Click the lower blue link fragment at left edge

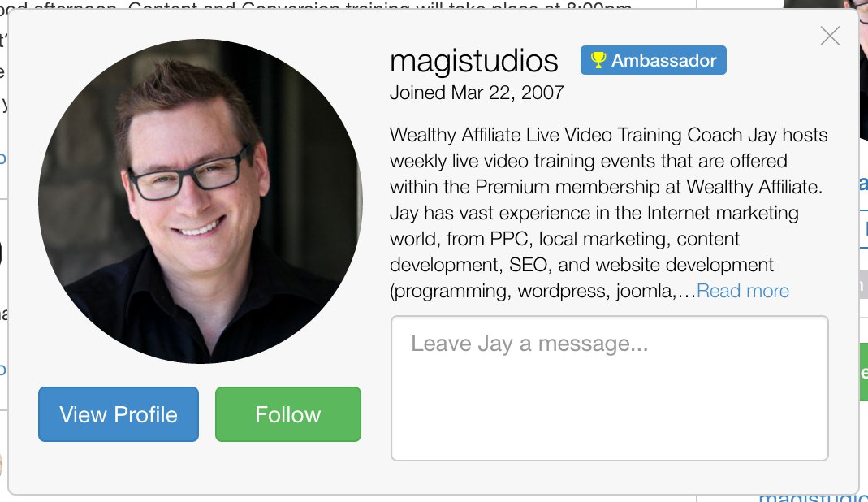(x=2, y=369)
